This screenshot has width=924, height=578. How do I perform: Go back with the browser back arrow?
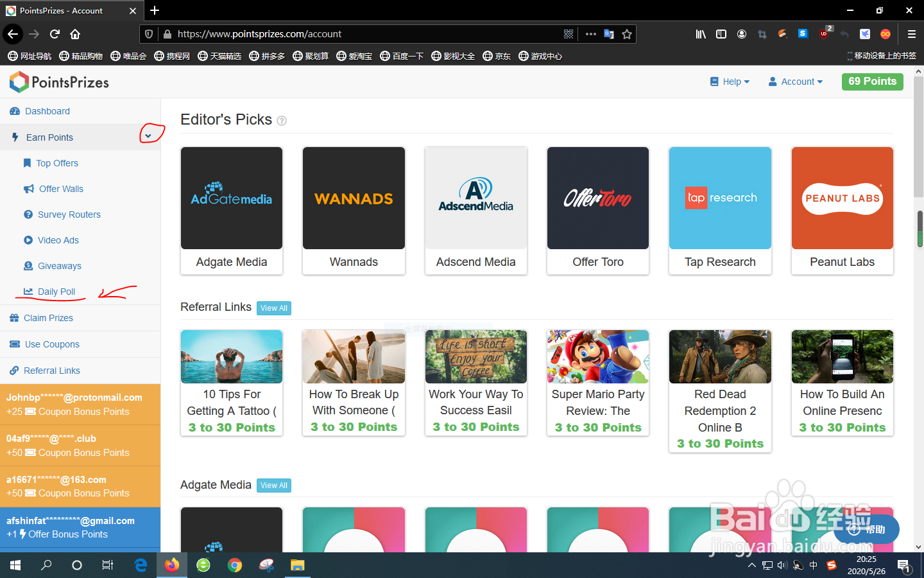(x=13, y=34)
